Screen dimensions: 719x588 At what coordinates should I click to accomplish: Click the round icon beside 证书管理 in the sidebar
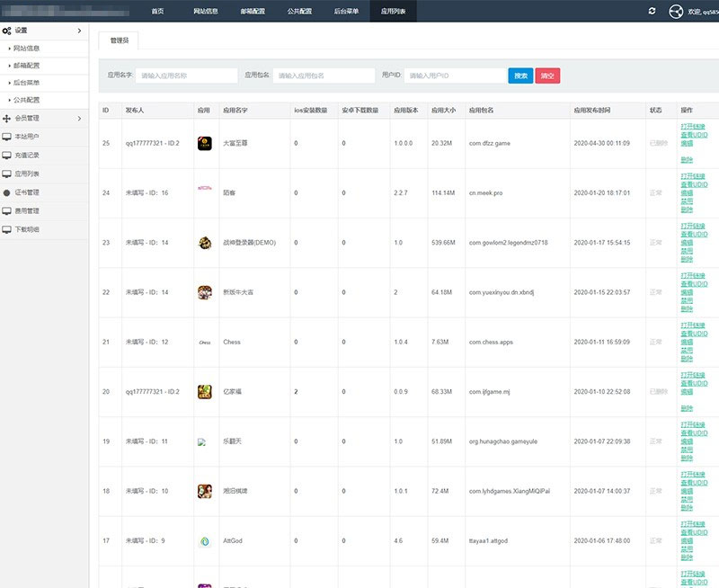pyautogui.click(x=7, y=192)
